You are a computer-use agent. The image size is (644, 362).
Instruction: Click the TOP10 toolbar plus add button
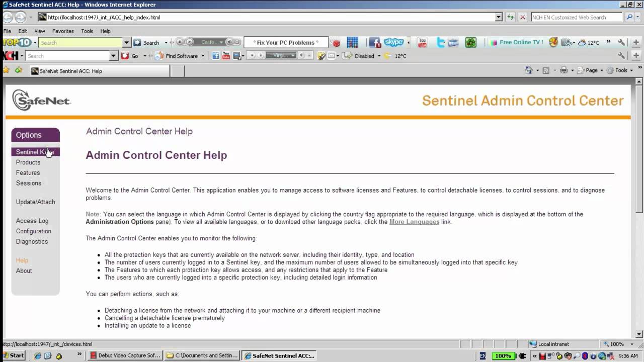tap(636, 43)
